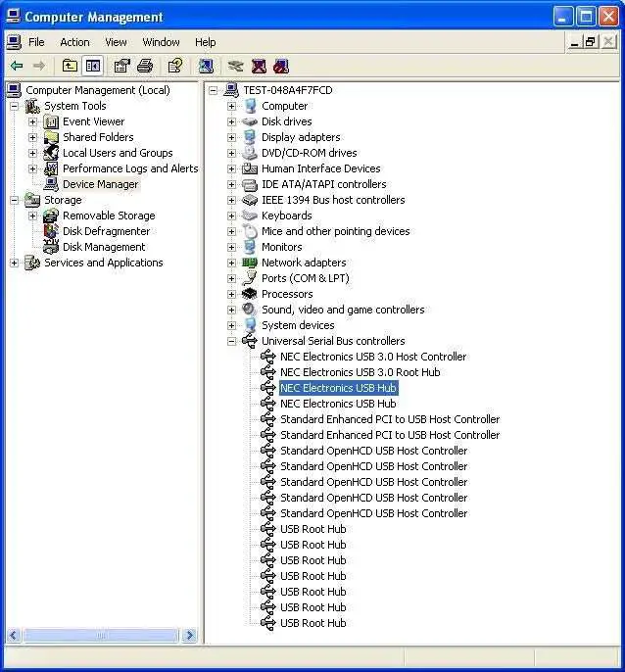Click the Ports (COM & LPT) icon
This screenshot has height=672, width=625.
[250, 278]
